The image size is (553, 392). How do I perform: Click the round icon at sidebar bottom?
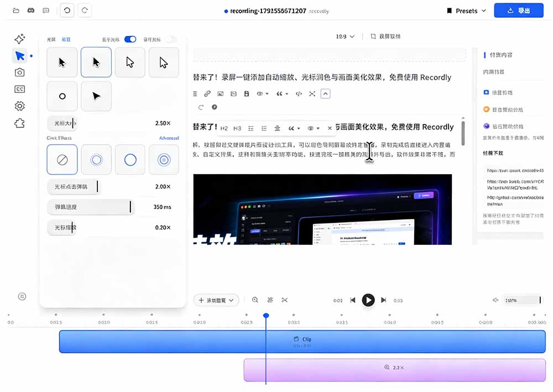[22, 296]
